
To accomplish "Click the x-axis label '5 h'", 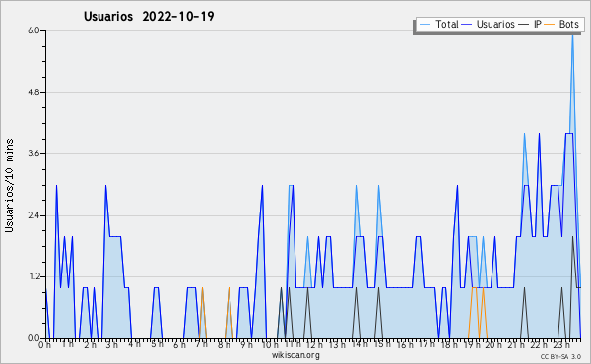I will click(x=158, y=344).
